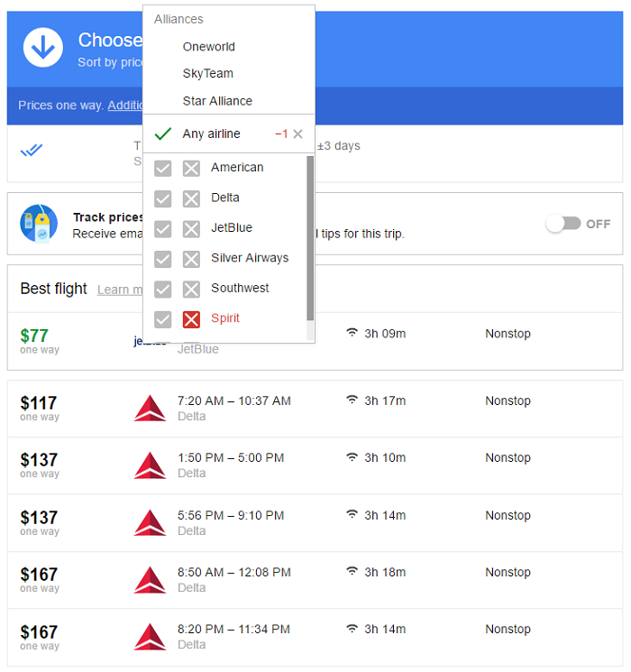Select the American airline label
The width and height of the screenshot is (631, 672).
[237, 167]
